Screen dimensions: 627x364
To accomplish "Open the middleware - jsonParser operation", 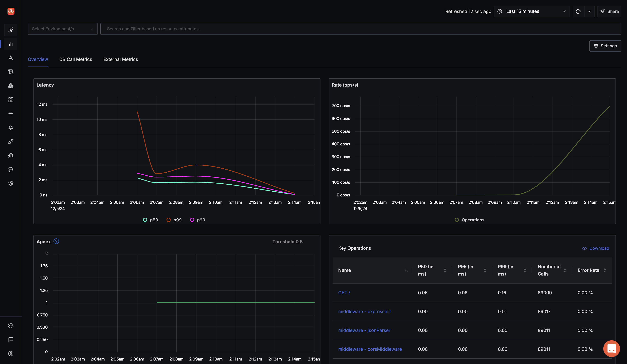I will pos(364,330).
